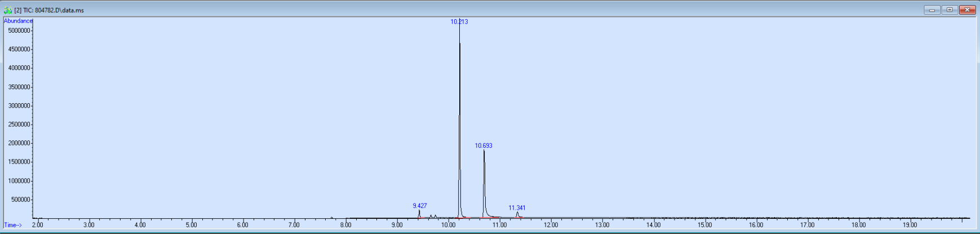980x234 pixels.
Task: Select the peak labeled 10.693
Action: (484, 145)
